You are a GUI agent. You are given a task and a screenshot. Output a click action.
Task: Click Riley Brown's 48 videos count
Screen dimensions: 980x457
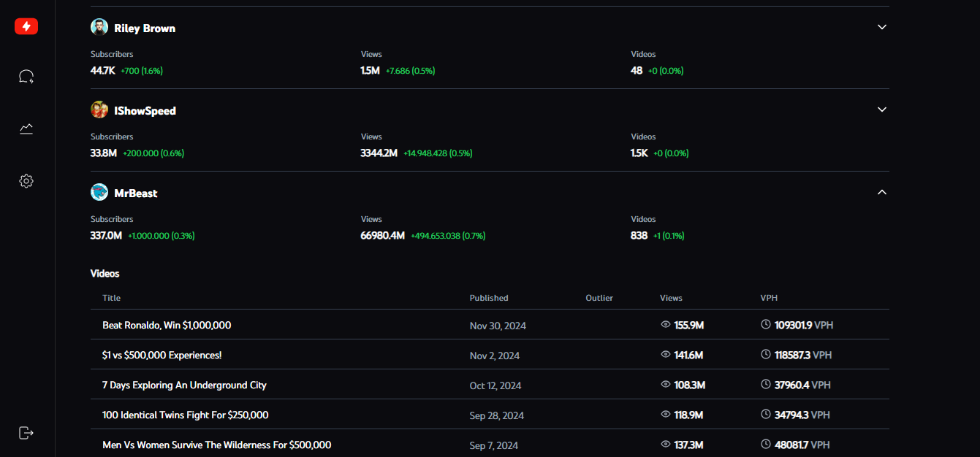pos(637,71)
